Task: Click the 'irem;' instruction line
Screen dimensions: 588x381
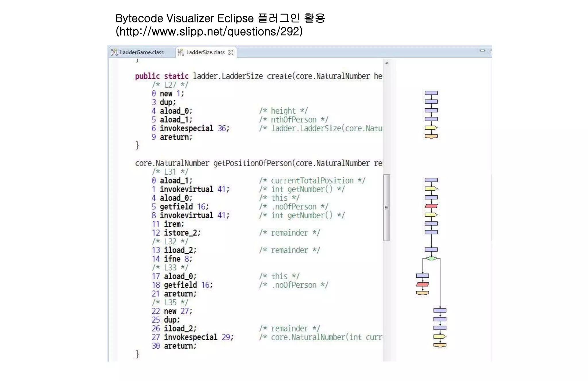Action: 168,224
